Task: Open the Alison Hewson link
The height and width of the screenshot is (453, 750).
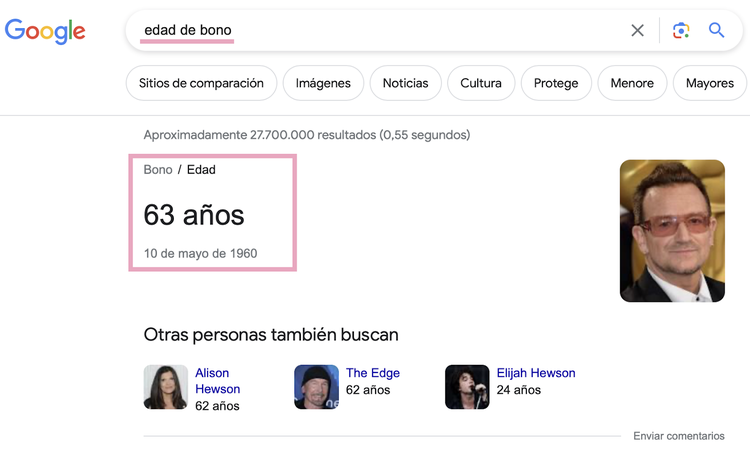Action: 217,381
